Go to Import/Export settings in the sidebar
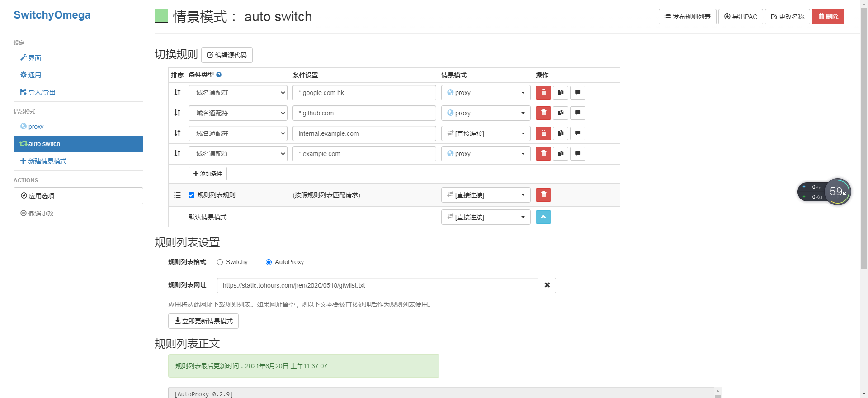Image resolution: width=868 pixels, height=398 pixels. pyautogui.click(x=42, y=92)
